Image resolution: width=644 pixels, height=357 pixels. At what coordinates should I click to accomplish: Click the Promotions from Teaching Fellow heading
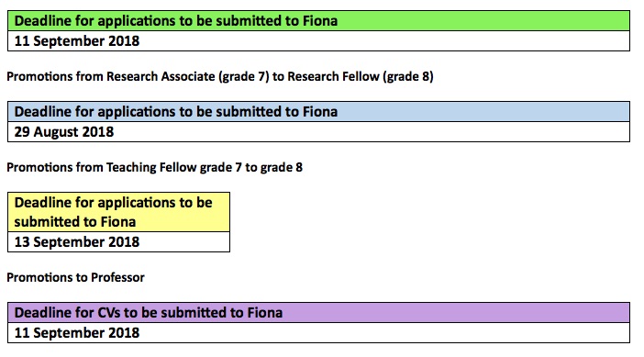click(154, 167)
